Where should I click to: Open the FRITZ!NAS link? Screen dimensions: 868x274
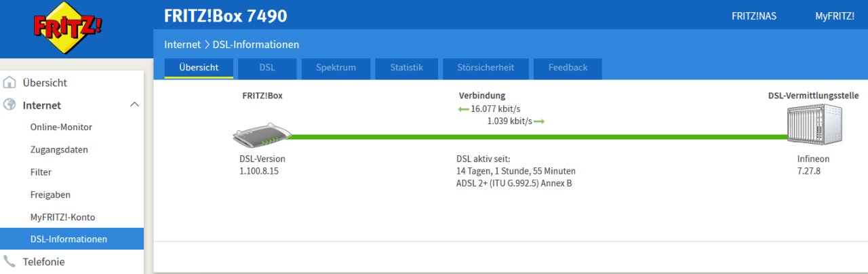click(754, 16)
